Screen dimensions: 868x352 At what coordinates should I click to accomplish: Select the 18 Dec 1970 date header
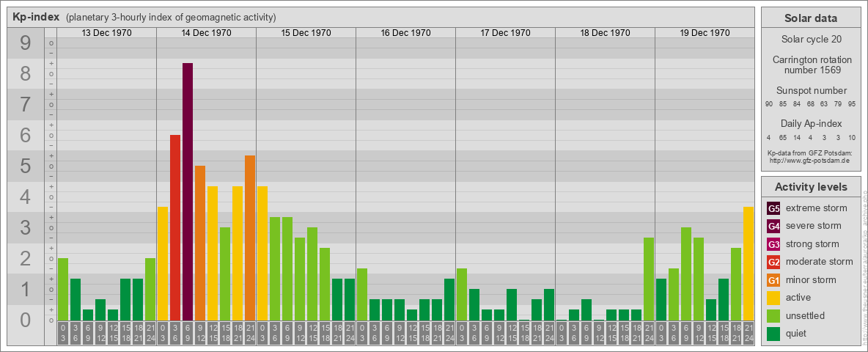[605, 33]
